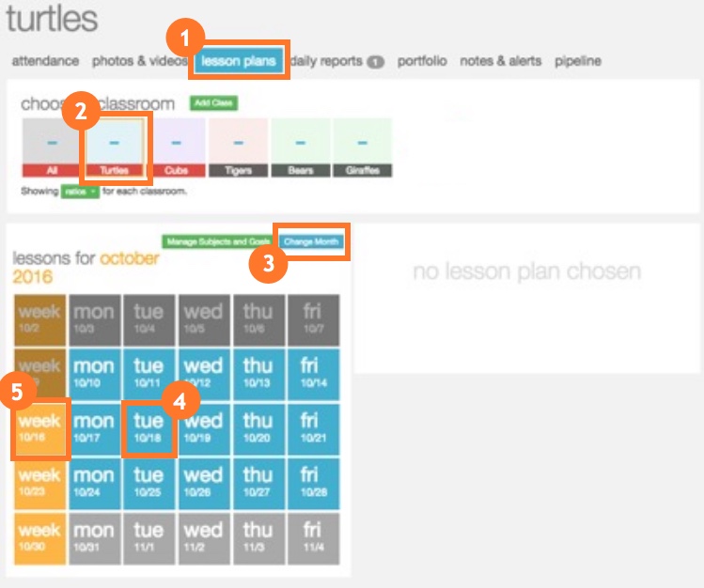Open the pipeline tab
The image size is (704, 588).
click(x=578, y=61)
